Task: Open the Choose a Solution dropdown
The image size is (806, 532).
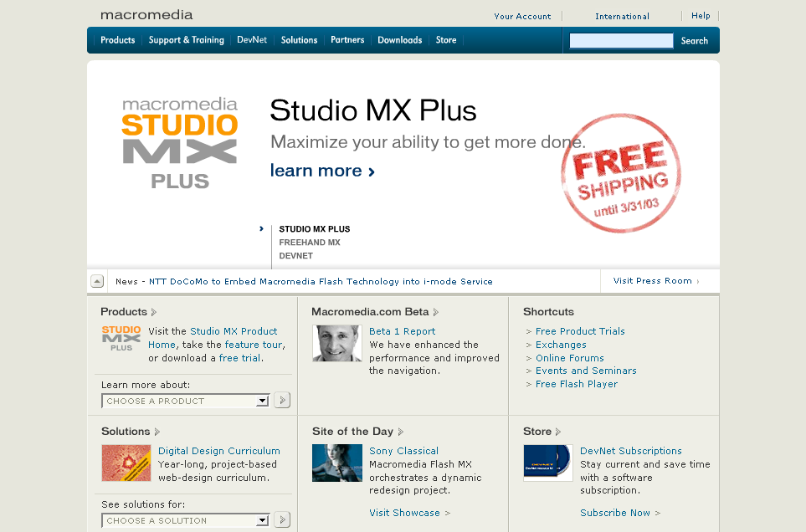Action: [x=186, y=520]
